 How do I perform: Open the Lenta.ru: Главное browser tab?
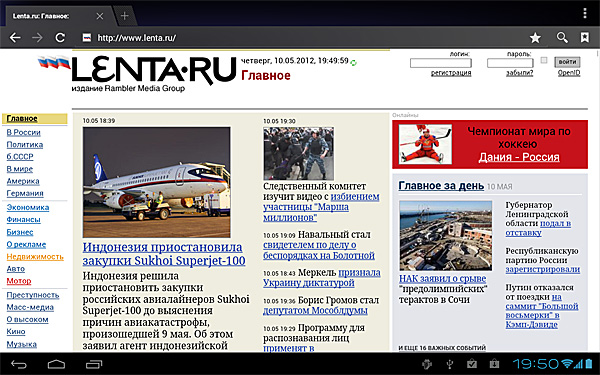[x=41, y=16]
